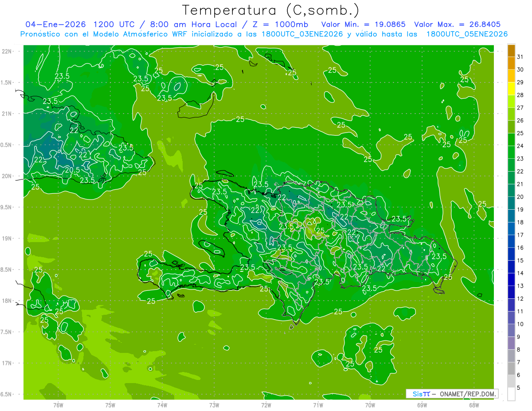Click the "18N" latitude axis label
The image size is (532, 411).
point(7,301)
